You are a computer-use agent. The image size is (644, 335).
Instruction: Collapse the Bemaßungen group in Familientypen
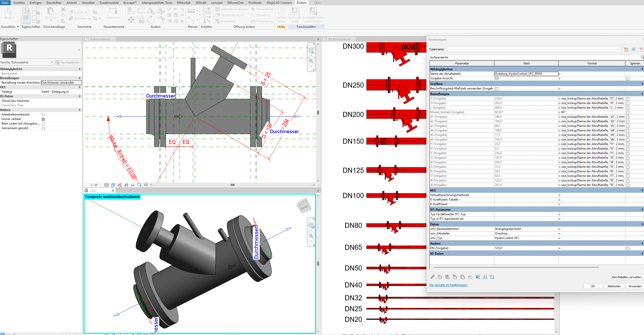(642, 94)
